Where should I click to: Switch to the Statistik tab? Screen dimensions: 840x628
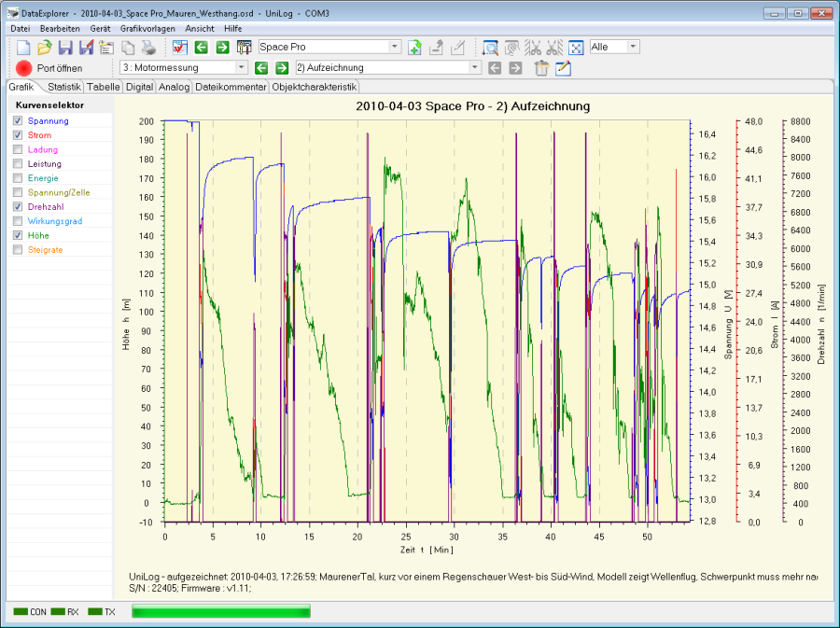[x=63, y=87]
